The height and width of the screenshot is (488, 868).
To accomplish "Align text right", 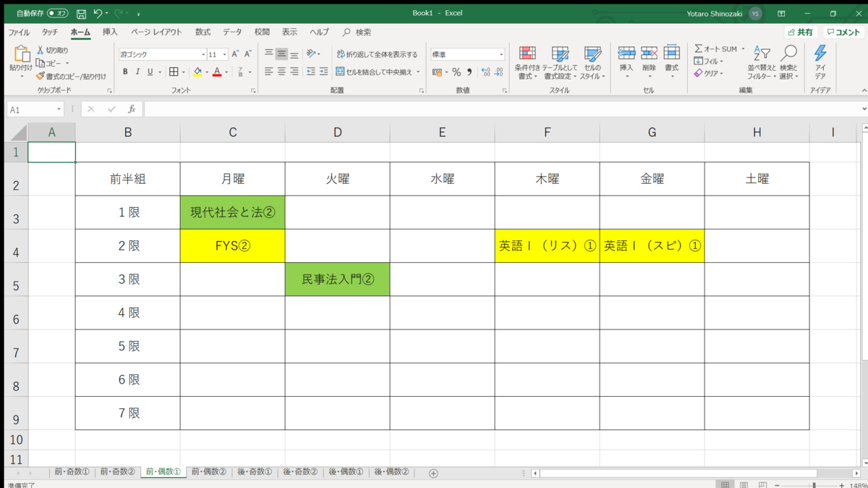I will pos(294,72).
